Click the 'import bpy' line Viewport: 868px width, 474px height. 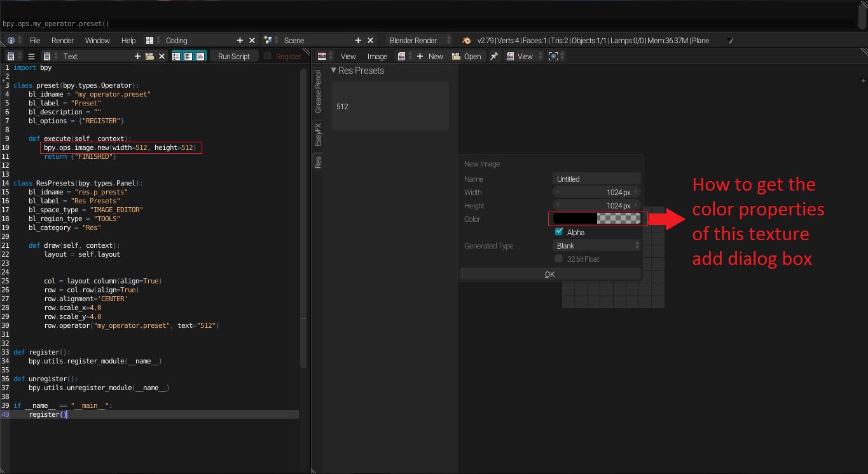pyautogui.click(x=32, y=67)
